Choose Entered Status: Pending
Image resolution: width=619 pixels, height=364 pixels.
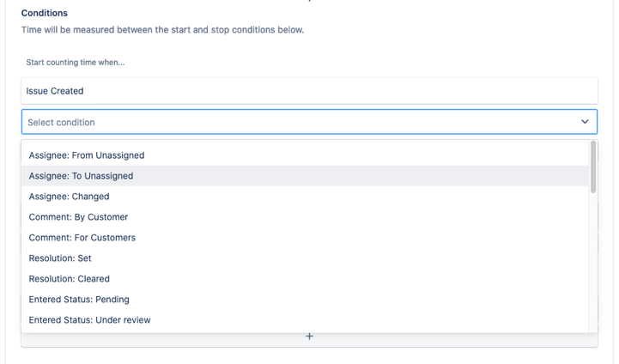click(x=79, y=300)
